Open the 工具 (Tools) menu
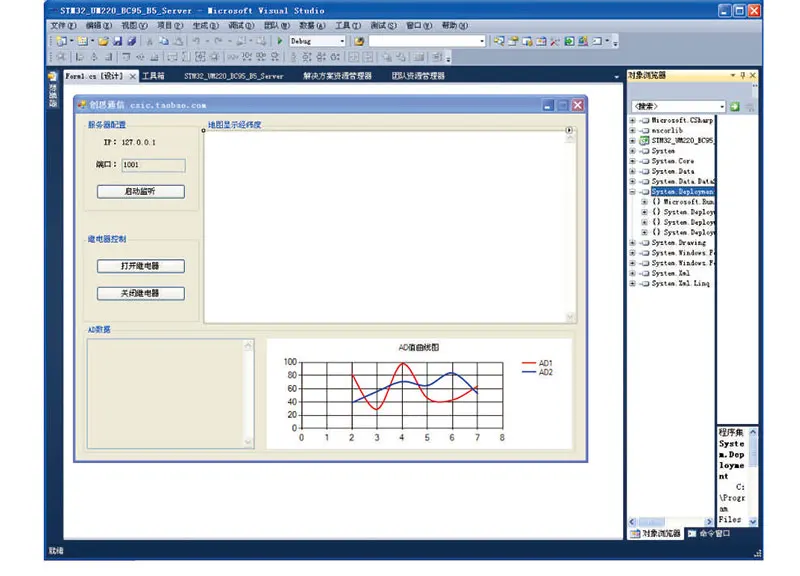800x576 pixels. 347,26
